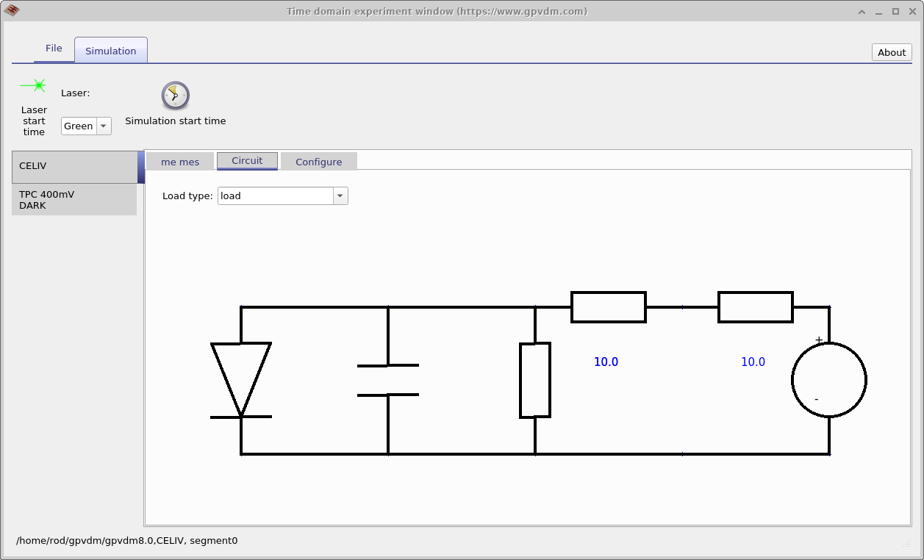Click the file path in the status bar
Image resolution: width=924 pixels, height=560 pixels.
[126, 540]
